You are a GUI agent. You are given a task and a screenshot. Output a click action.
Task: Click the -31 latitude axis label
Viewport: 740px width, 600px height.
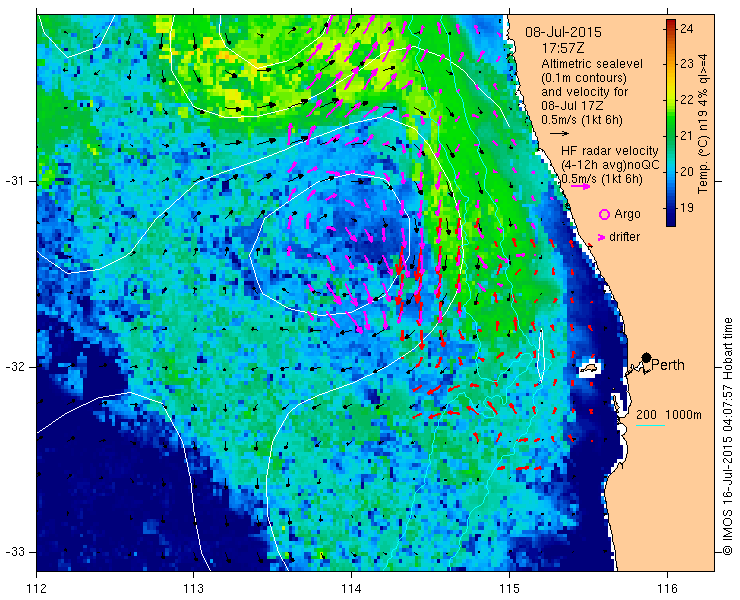(x=15, y=181)
